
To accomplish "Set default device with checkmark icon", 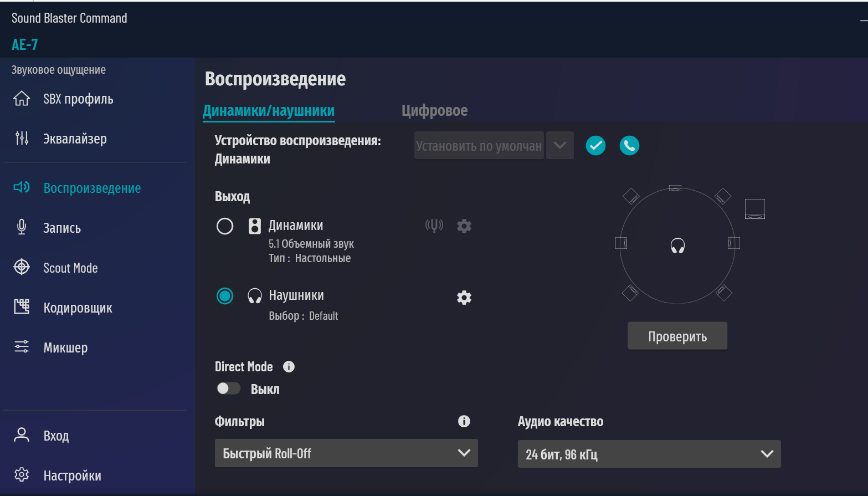I will pos(595,146).
